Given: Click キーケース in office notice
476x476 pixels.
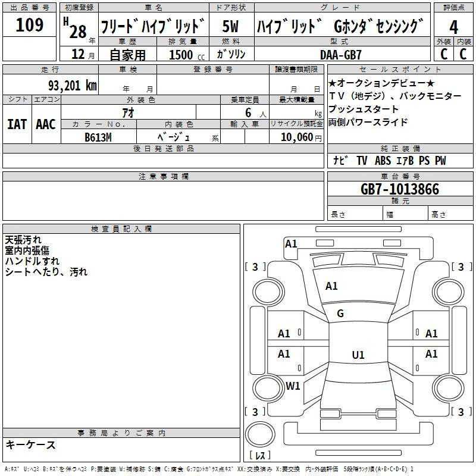Looking at the screenshot, I should click(31, 444).
